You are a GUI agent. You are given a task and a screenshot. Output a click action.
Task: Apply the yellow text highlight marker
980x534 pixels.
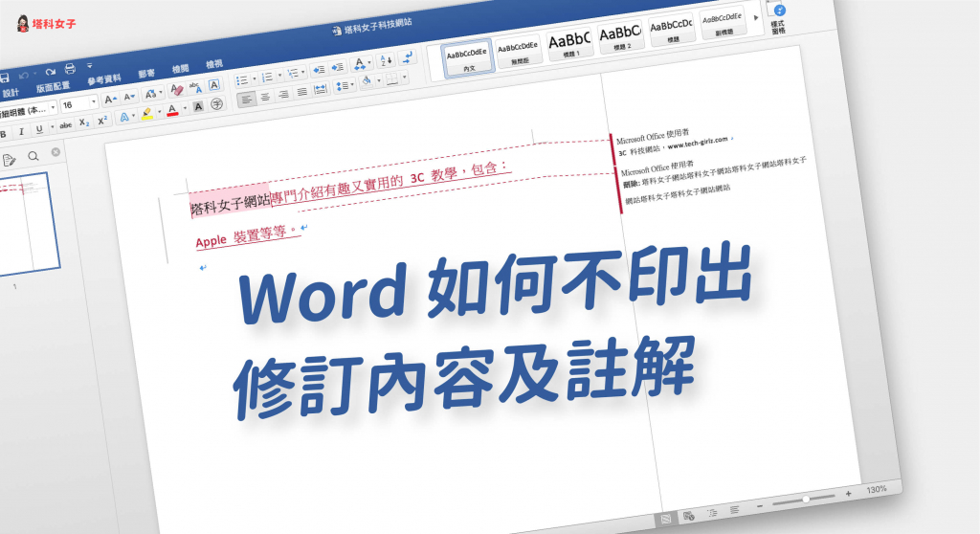coord(146,114)
